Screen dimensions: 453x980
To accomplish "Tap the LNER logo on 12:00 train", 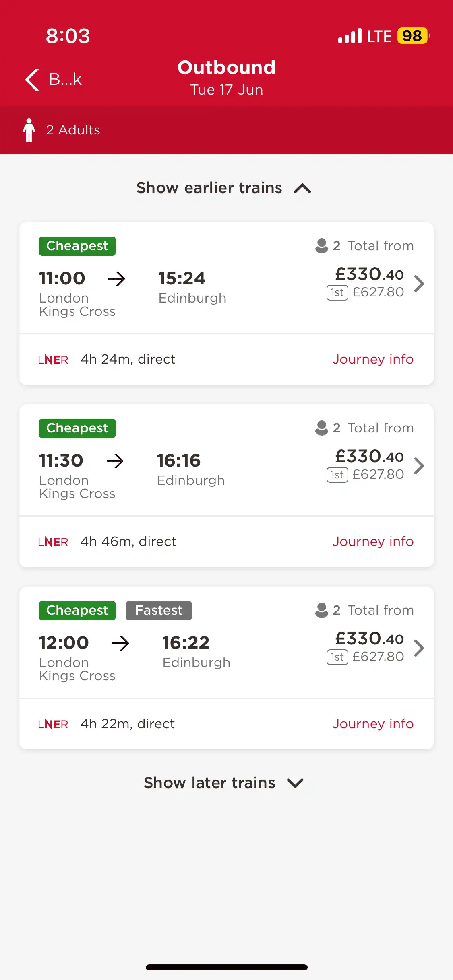I will pos(53,724).
